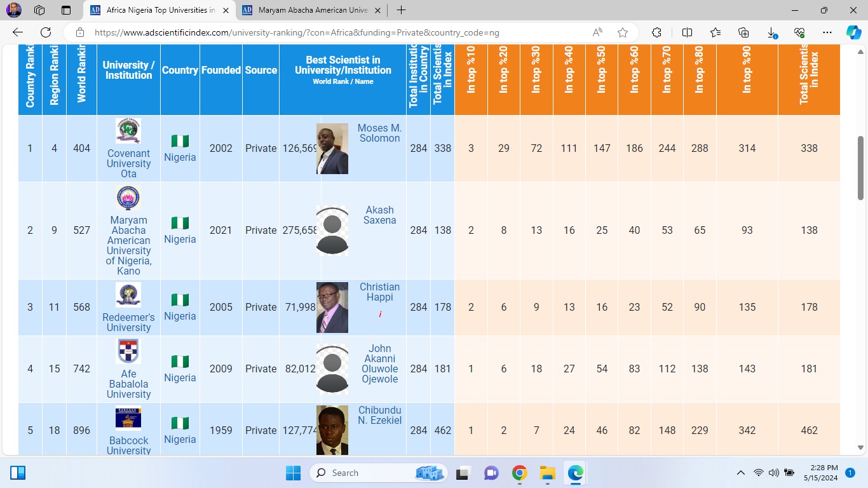Click the Redeemer's University link
The width and height of the screenshot is (868, 488).
click(128, 322)
